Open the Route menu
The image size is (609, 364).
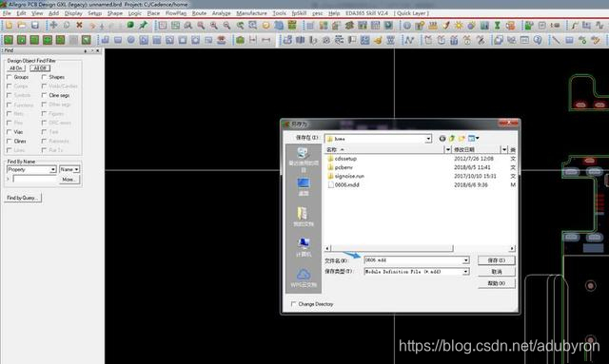(199, 13)
